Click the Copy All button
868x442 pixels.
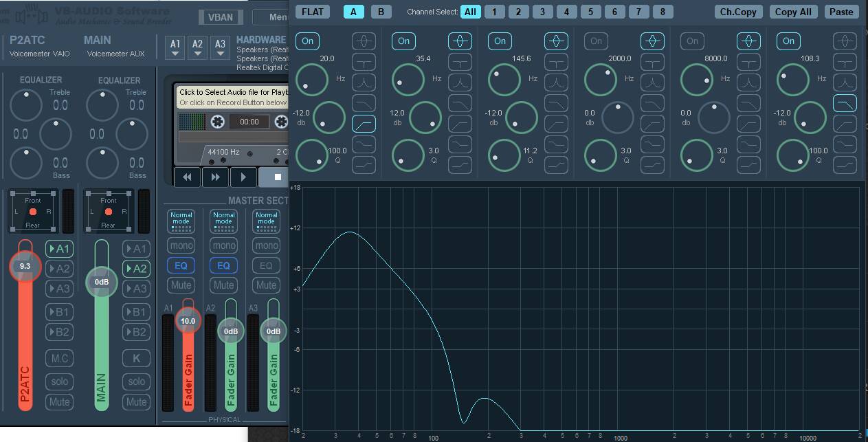pyautogui.click(x=793, y=12)
